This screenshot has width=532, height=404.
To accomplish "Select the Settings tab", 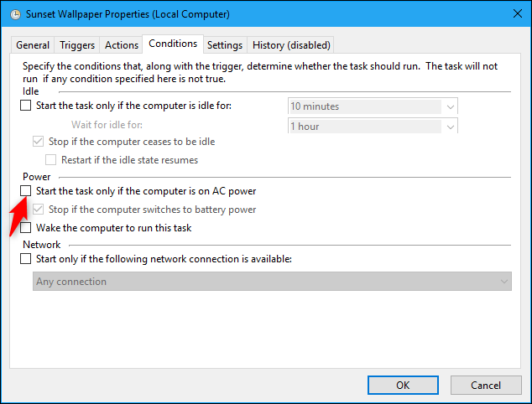I will click(x=224, y=45).
